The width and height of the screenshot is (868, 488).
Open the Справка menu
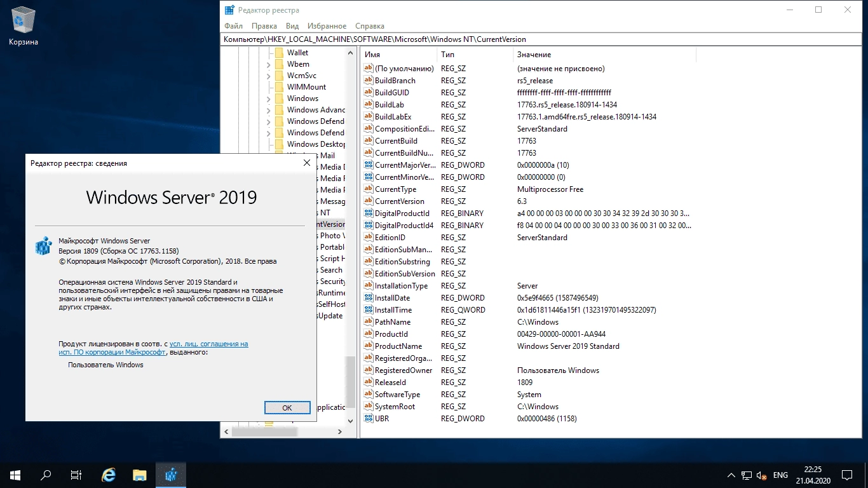370,26
